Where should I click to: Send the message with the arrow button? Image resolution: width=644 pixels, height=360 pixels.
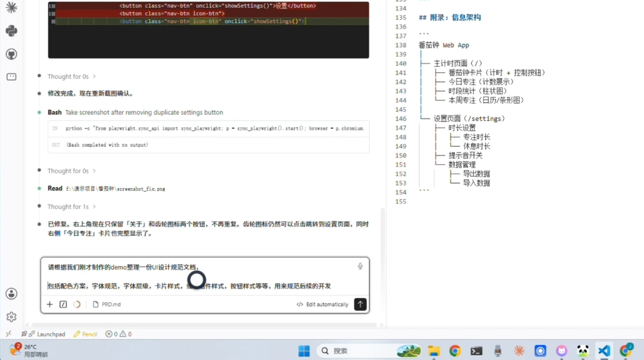point(360,304)
